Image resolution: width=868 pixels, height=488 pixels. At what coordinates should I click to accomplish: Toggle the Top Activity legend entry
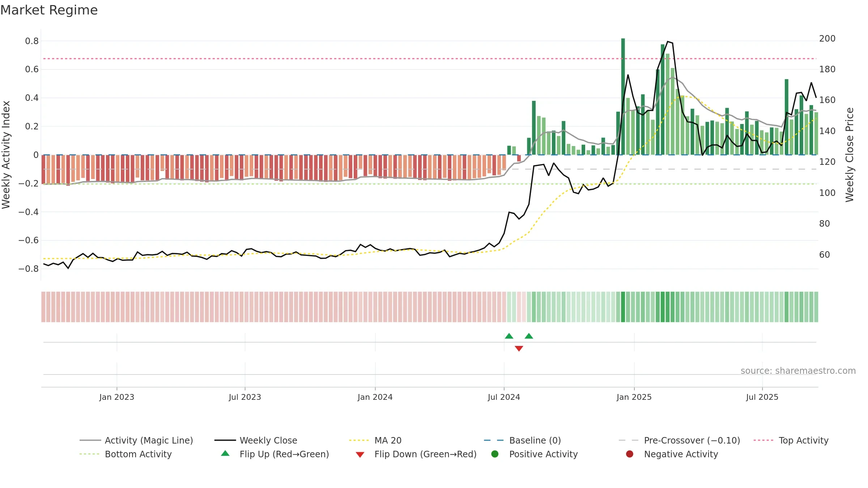coord(791,440)
